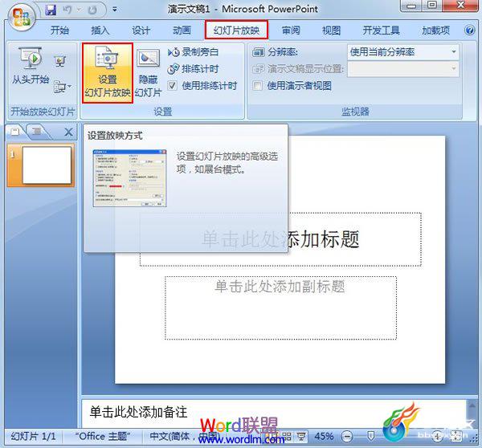
Task: Click the 分辨率 monitor icon
Action: coord(258,52)
